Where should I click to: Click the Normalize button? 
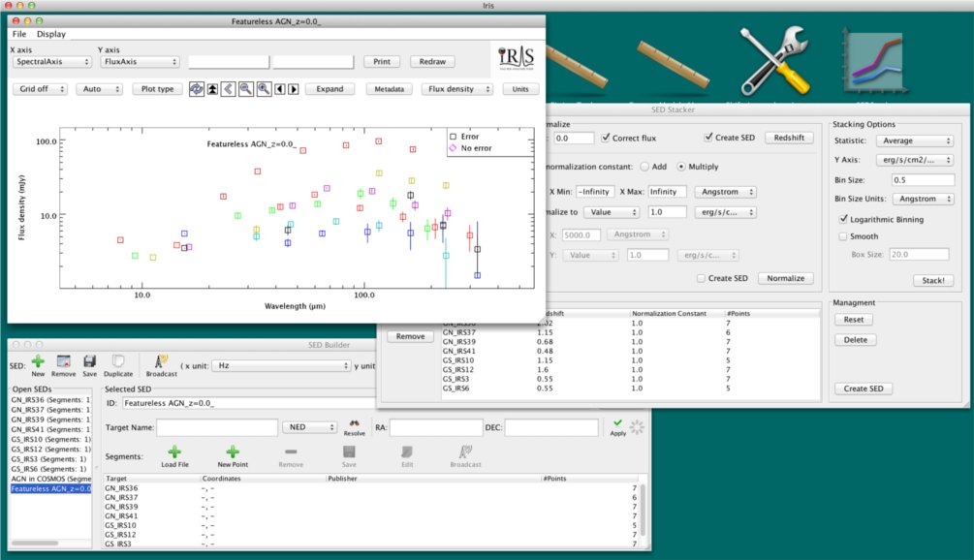(786, 278)
